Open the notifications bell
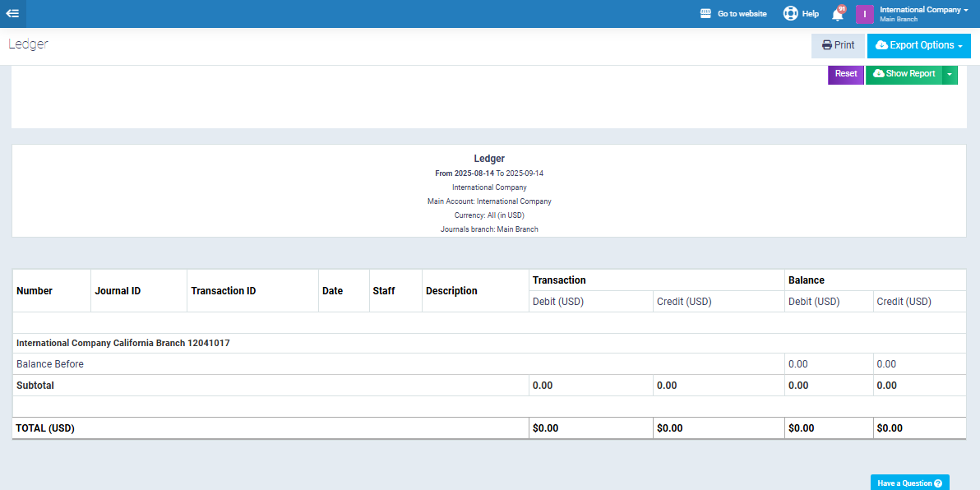 point(837,14)
